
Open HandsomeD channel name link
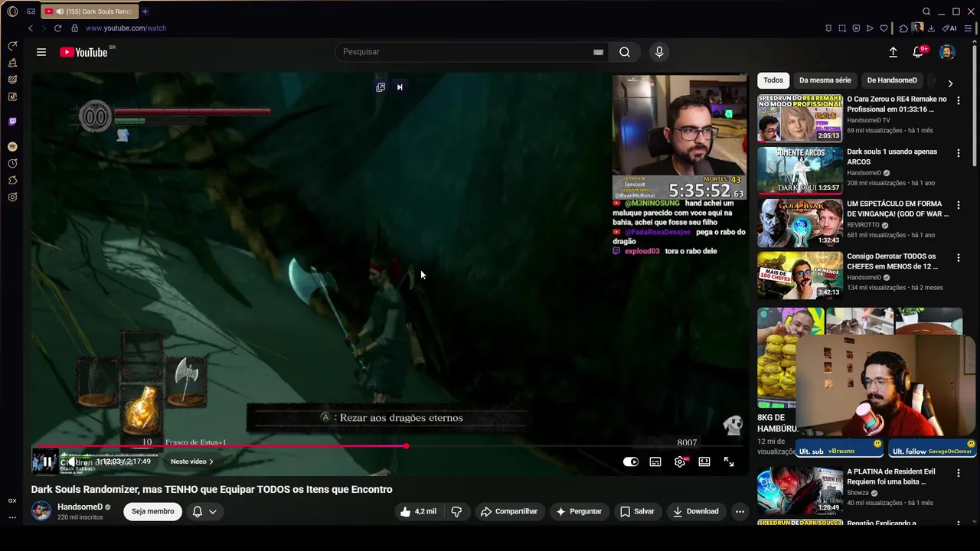(x=80, y=507)
